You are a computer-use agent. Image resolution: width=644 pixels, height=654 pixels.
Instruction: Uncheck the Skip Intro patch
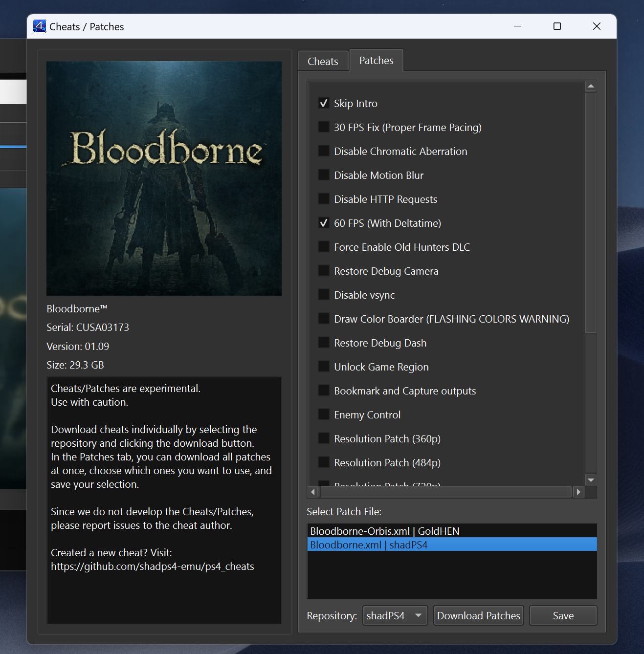[324, 103]
